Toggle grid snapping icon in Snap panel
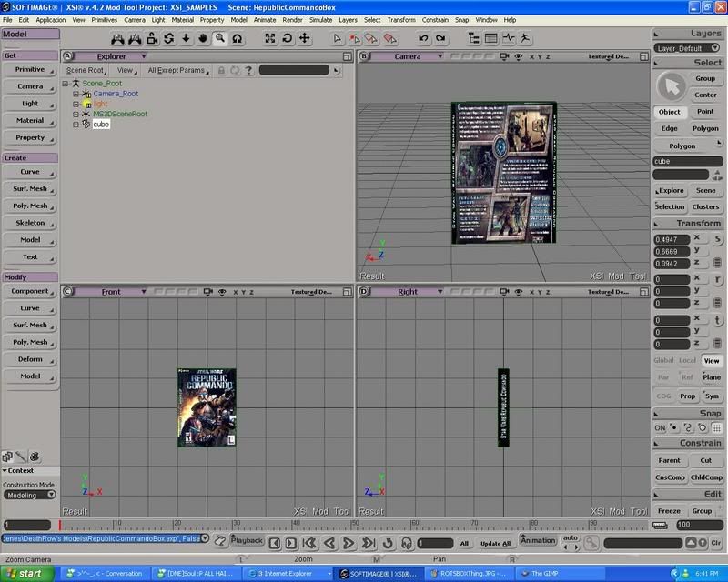728x582 pixels. [717, 428]
